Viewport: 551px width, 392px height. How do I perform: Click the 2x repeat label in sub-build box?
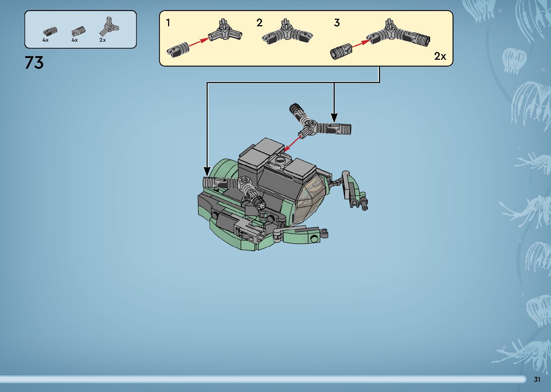click(440, 56)
